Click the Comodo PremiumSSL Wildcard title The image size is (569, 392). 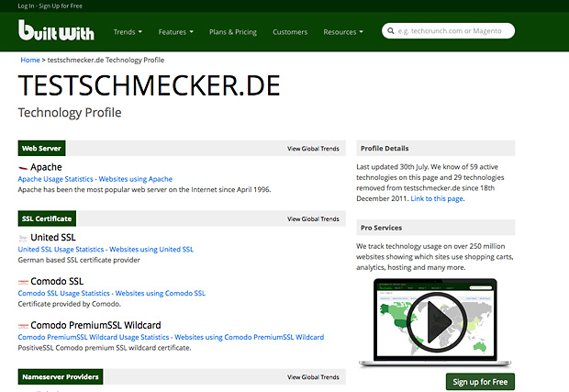coord(95,325)
